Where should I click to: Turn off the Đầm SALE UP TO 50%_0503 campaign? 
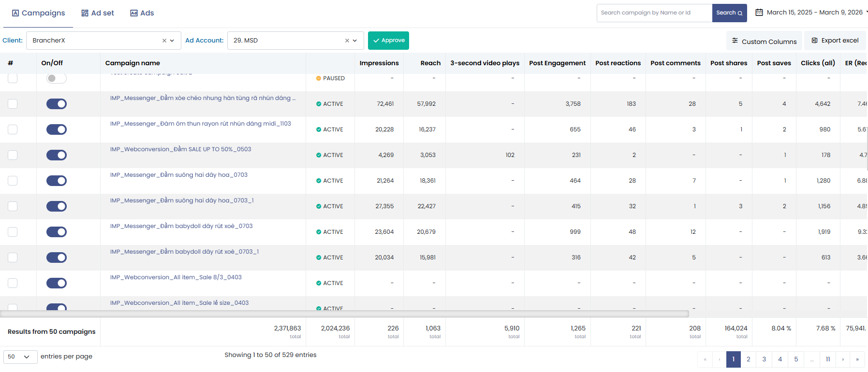(x=57, y=155)
